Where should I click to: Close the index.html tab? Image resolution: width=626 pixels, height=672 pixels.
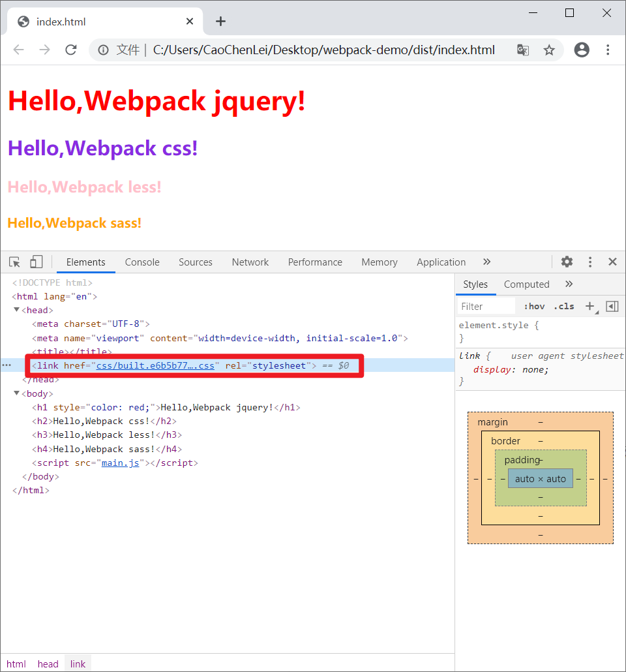pyautogui.click(x=190, y=22)
